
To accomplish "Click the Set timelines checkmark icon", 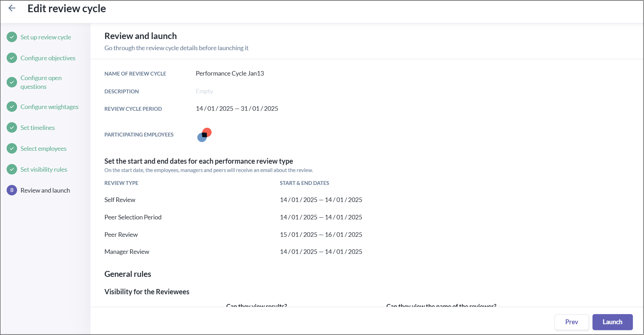I will click(12, 127).
